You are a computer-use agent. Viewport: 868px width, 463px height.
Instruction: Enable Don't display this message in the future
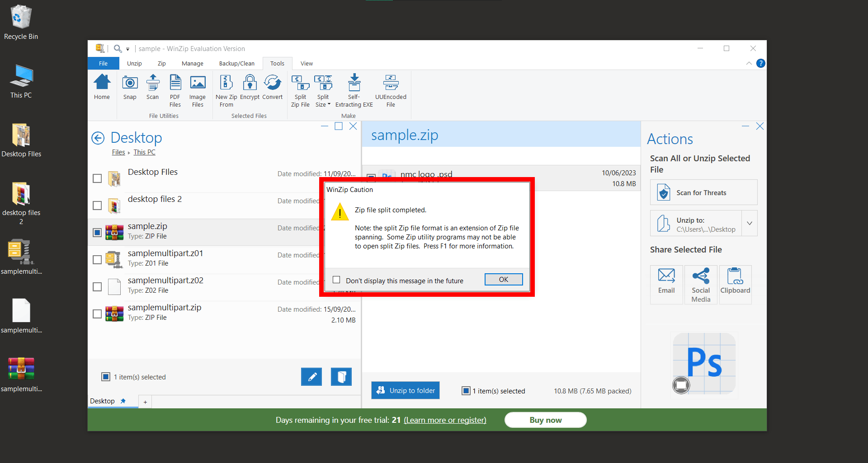pyautogui.click(x=336, y=280)
